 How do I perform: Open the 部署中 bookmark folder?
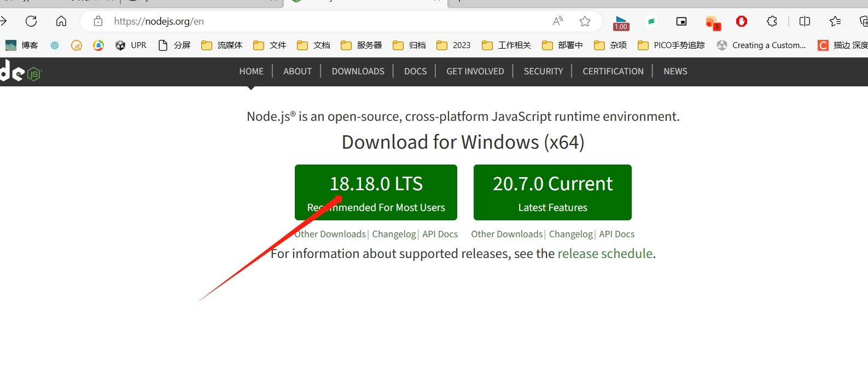[x=562, y=45]
